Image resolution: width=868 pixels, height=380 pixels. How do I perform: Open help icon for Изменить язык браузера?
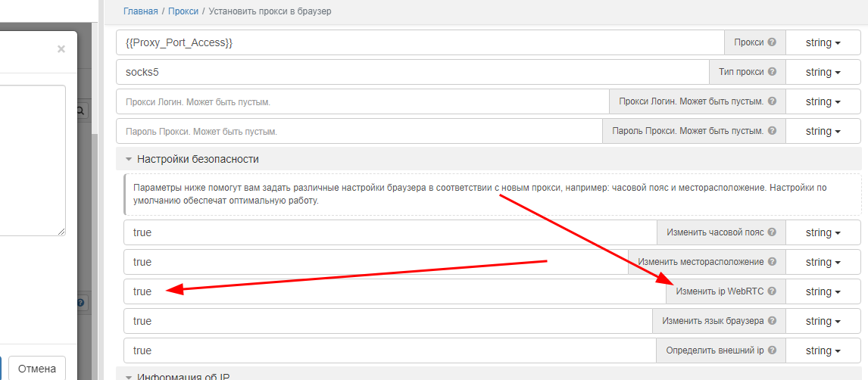click(x=772, y=321)
